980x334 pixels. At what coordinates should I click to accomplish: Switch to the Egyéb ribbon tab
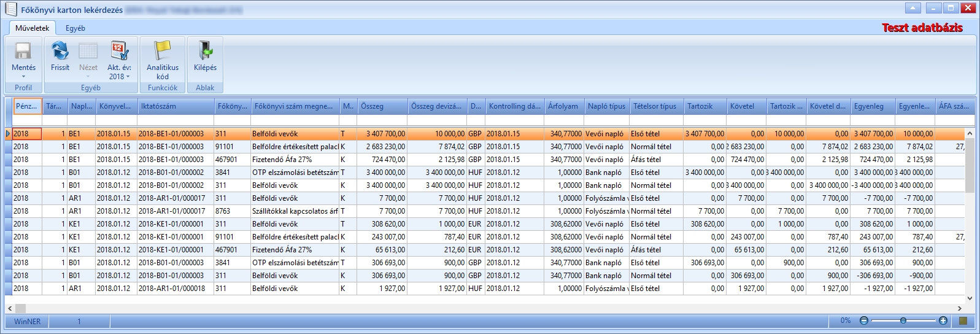point(75,28)
